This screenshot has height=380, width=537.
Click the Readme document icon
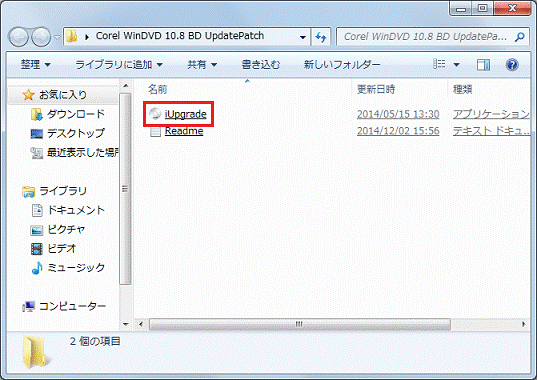pos(155,132)
